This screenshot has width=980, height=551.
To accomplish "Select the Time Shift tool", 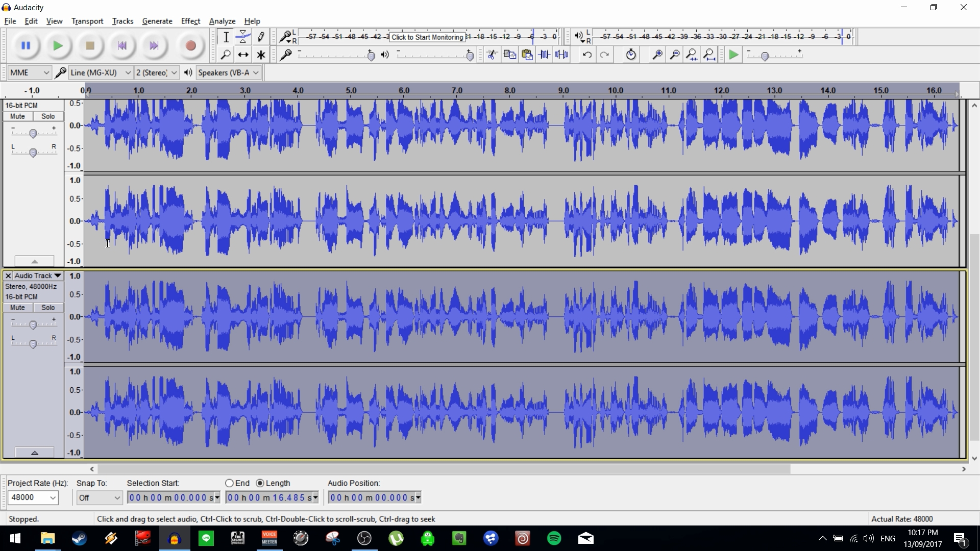I will (x=243, y=55).
